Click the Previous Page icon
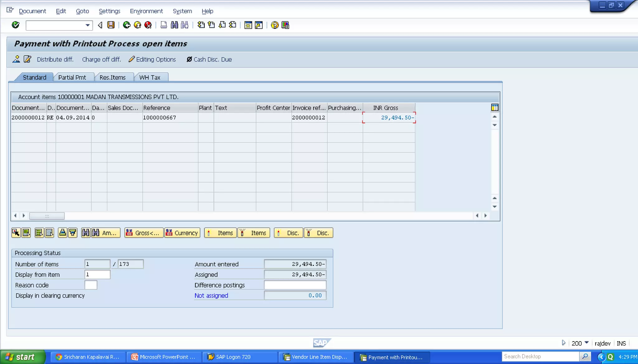638x364 pixels. [x=212, y=25]
